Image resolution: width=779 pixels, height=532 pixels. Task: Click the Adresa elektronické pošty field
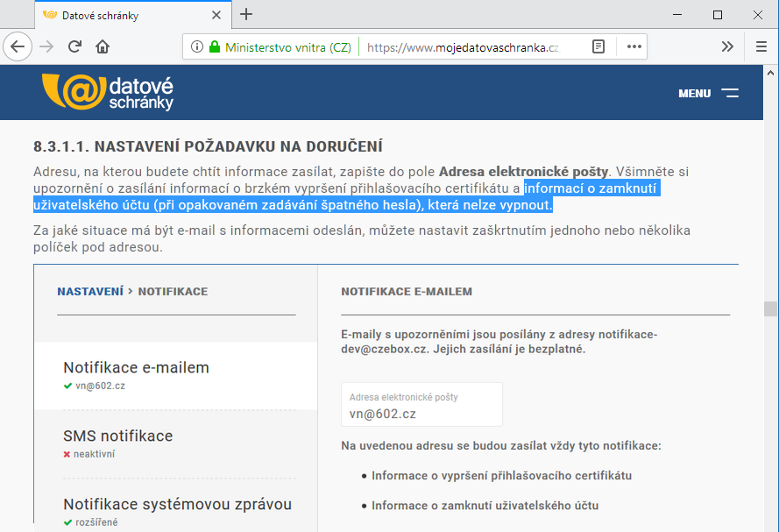421,404
